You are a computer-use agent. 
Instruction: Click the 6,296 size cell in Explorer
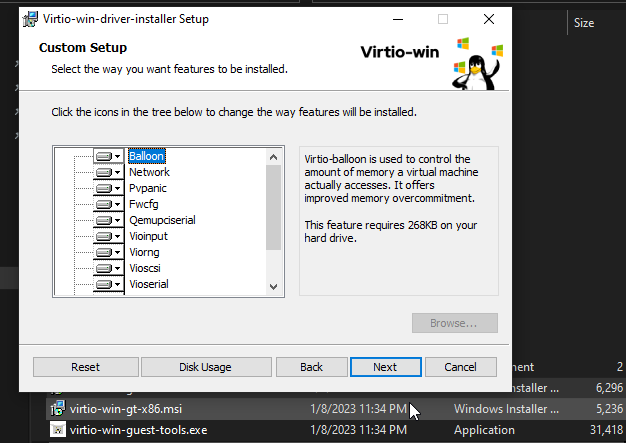tap(609, 388)
